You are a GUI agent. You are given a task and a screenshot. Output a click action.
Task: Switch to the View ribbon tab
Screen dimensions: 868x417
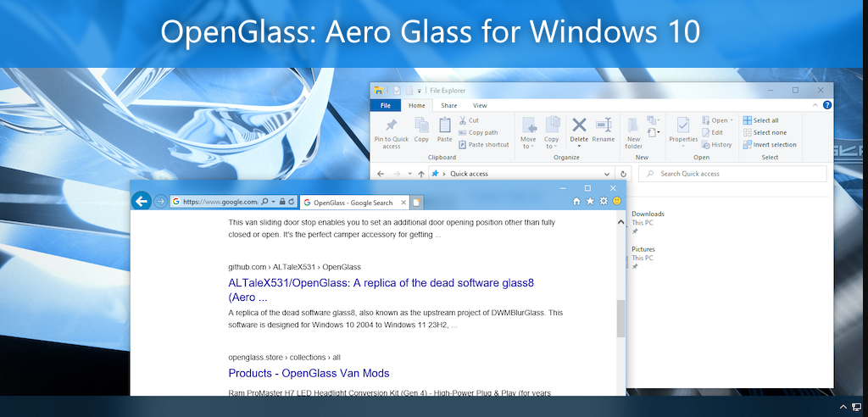pos(480,105)
